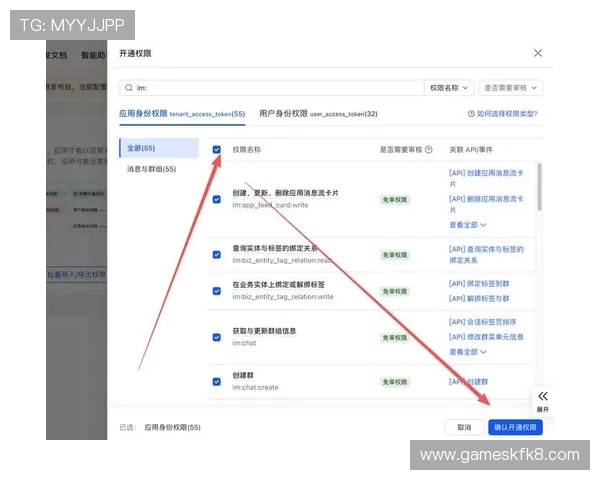Viewport: 600px width, 480px height.
Task: Click 批量导入/导出权限 in background page
Action: (x=77, y=275)
